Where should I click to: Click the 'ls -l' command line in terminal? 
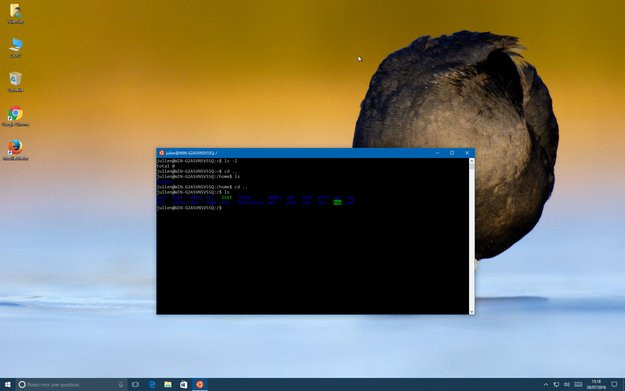coord(197,161)
